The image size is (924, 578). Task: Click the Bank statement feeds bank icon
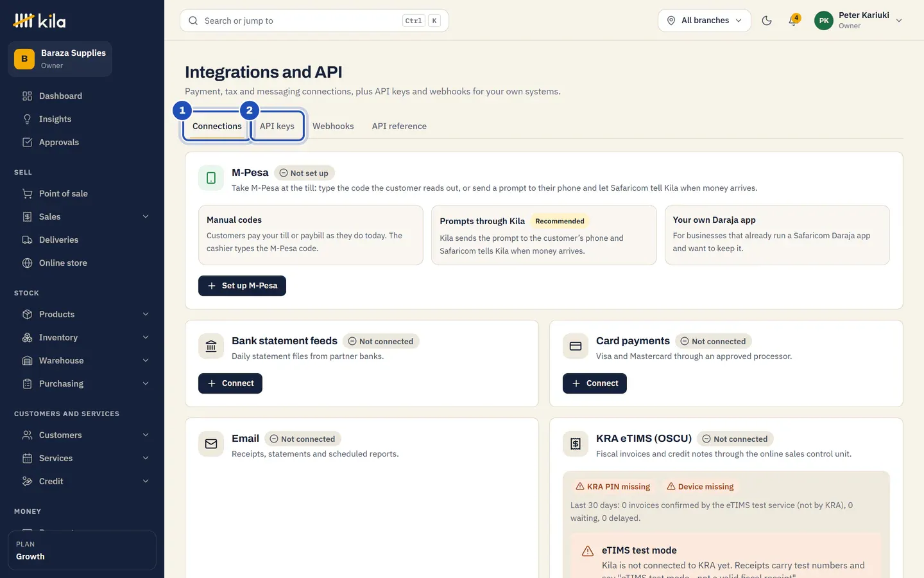pyautogui.click(x=211, y=346)
